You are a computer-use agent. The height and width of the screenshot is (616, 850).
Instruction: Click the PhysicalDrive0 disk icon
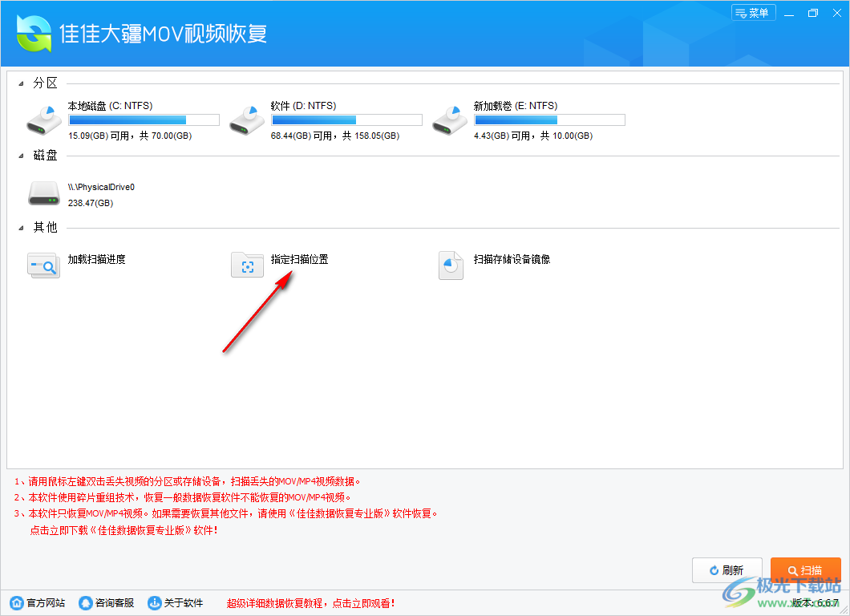tap(44, 192)
